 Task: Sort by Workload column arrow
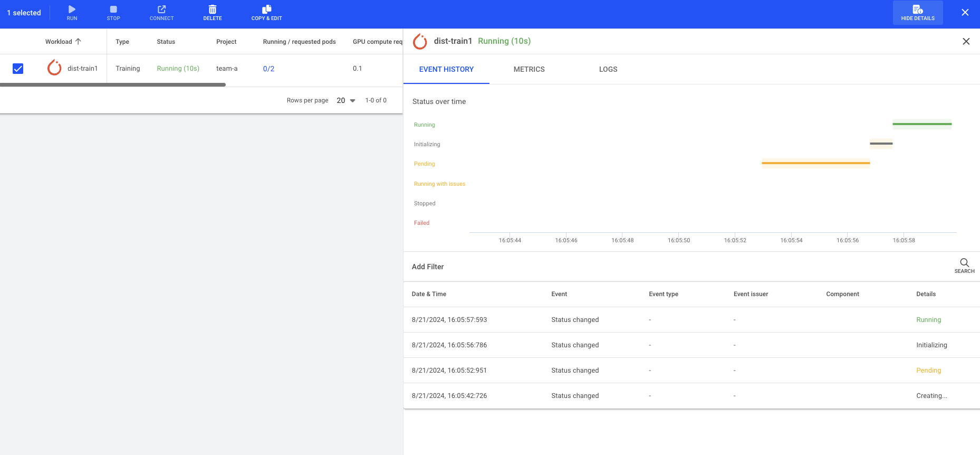78,42
